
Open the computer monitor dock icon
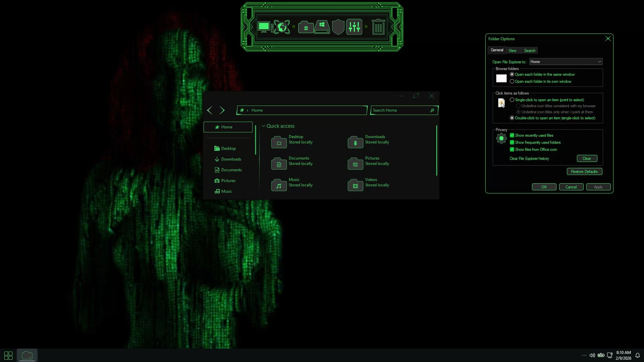point(264,27)
